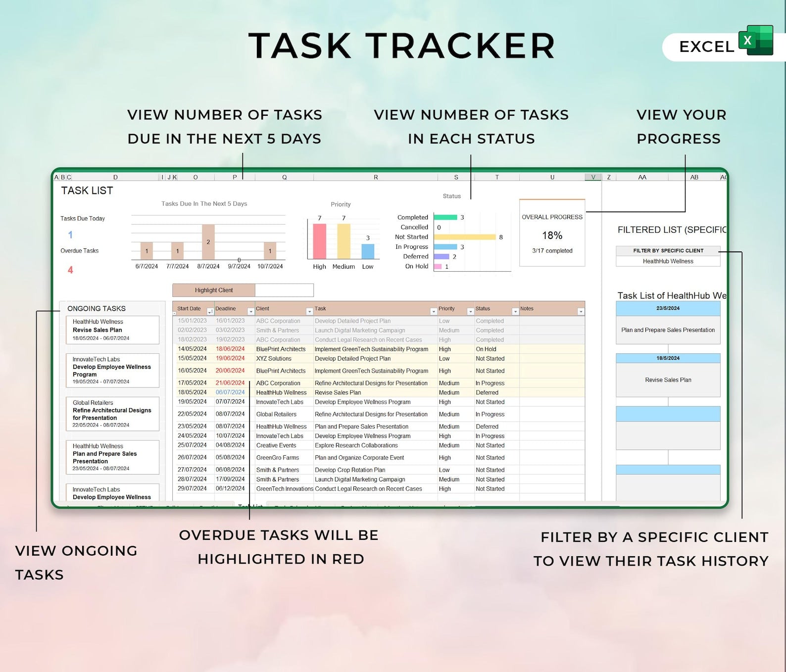Click the pink High priority bar
Viewport: 786px width, 672px height.
(319, 241)
